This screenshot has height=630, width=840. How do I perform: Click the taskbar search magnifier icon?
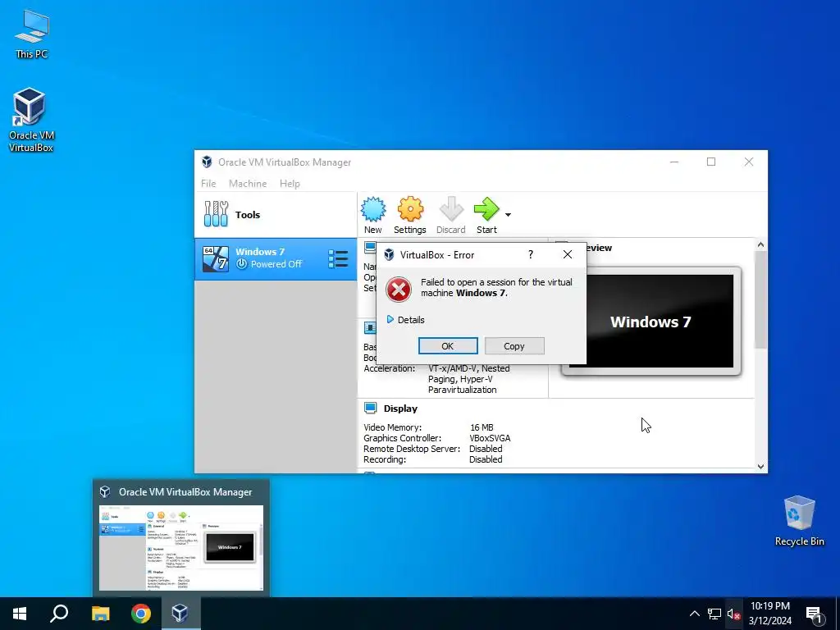point(59,614)
